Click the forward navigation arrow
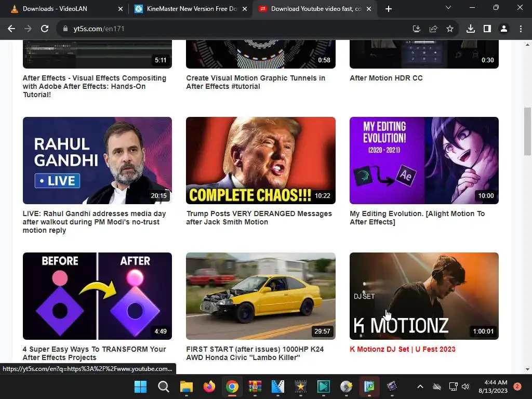The height and width of the screenshot is (399, 532). (28, 29)
